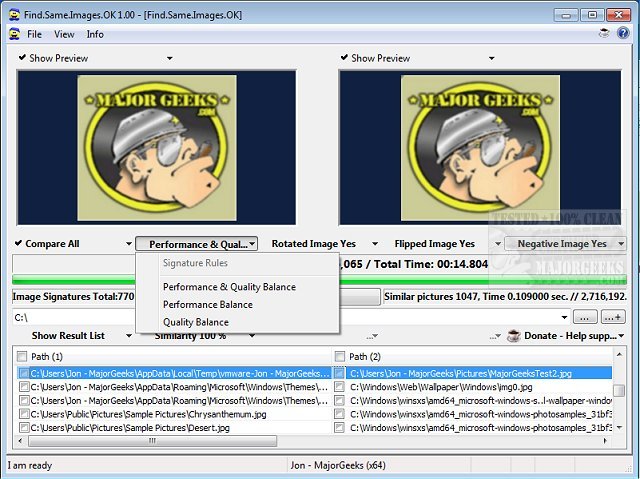Screen dimensions: 640x479
Task: Toggle the Compare All option
Action: 47,244
